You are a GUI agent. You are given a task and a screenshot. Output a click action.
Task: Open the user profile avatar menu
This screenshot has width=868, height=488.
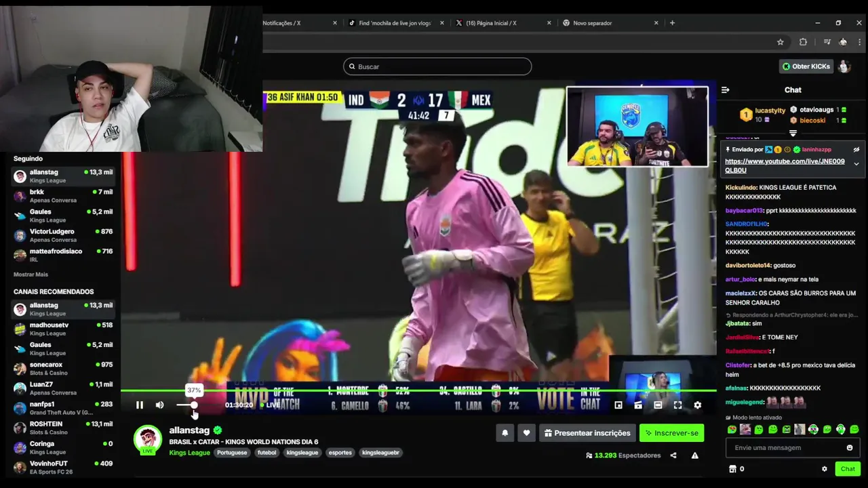click(844, 66)
